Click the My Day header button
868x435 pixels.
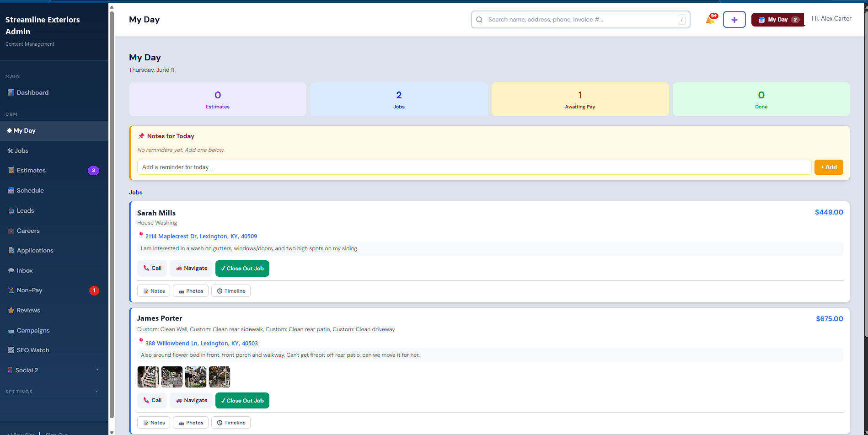coord(777,20)
